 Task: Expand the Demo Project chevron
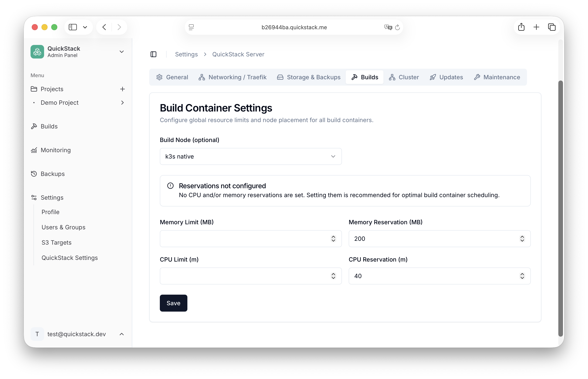(x=122, y=103)
